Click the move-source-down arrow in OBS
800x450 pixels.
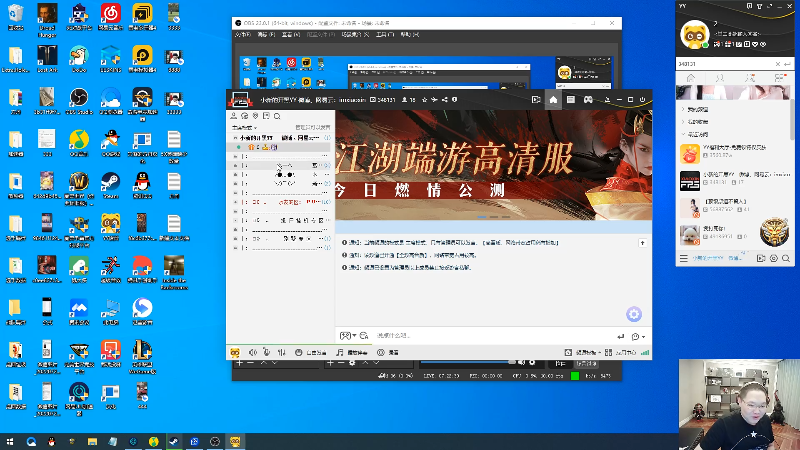click(x=377, y=363)
